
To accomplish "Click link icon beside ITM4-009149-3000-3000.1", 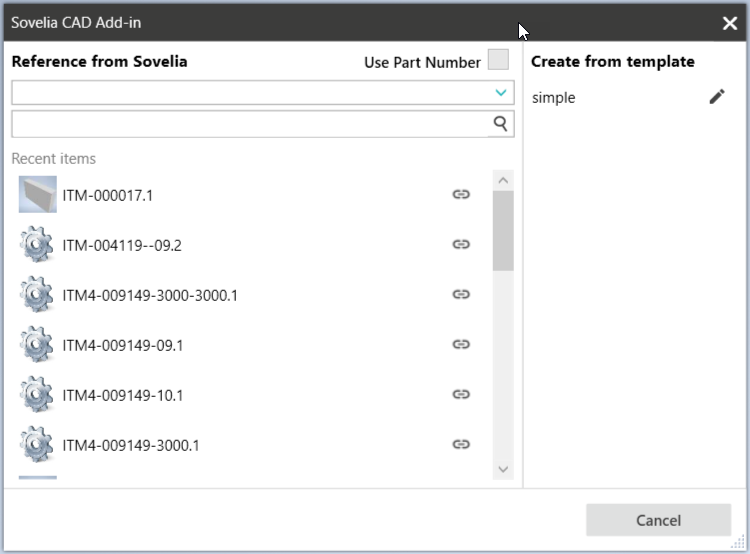I will (461, 294).
